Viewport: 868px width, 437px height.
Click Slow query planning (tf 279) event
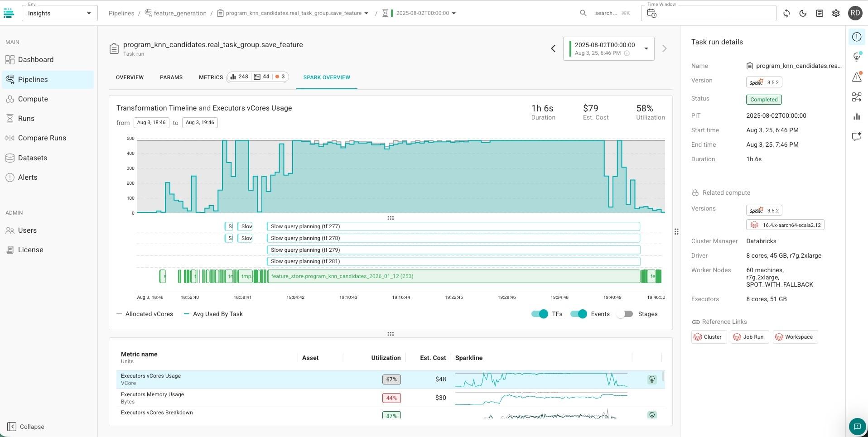(x=453, y=250)
